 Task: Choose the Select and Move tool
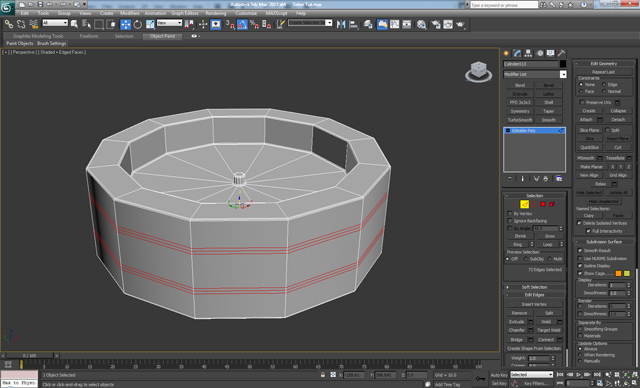125,24
